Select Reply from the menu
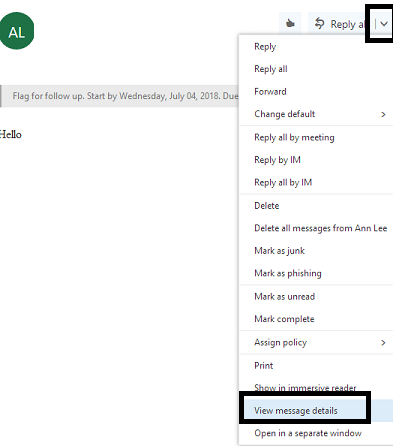The height and width of the screenshot is (446, 393). 316,47
